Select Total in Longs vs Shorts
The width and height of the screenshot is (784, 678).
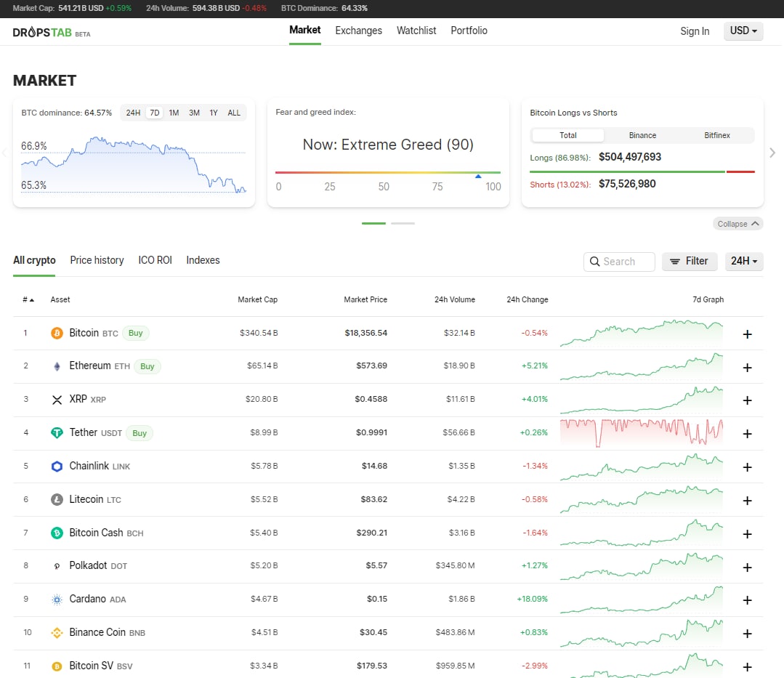568,135
